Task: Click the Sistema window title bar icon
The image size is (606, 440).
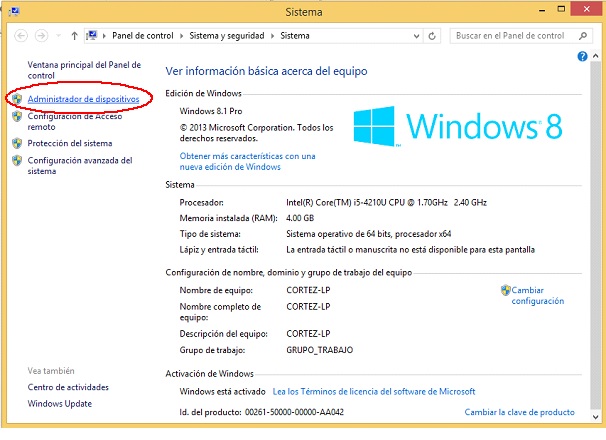Action: [14, 12]
